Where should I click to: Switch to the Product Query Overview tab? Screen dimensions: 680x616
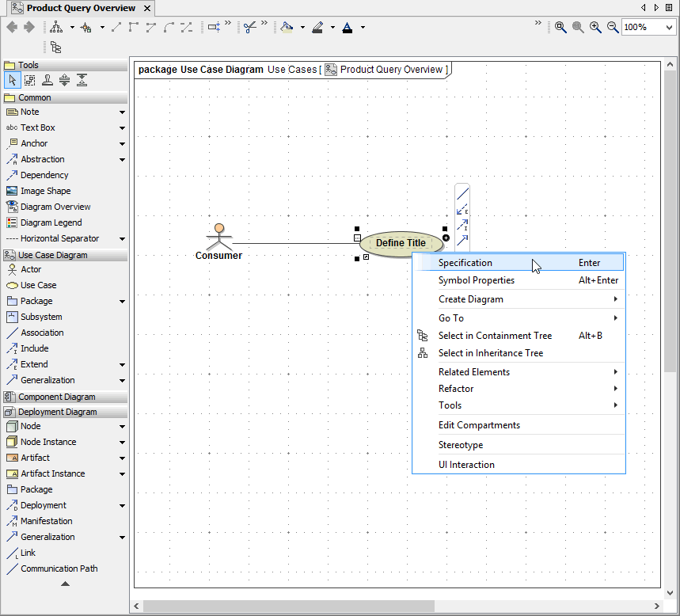[x=80, y=8]
